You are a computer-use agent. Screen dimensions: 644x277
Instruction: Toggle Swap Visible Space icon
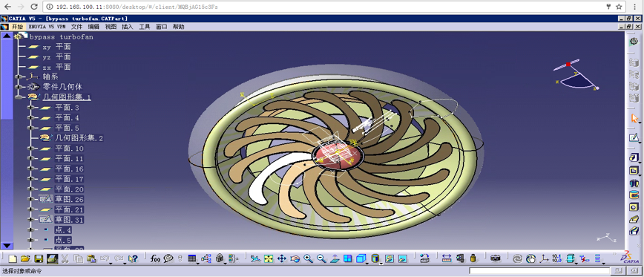[x=402, y=258]
